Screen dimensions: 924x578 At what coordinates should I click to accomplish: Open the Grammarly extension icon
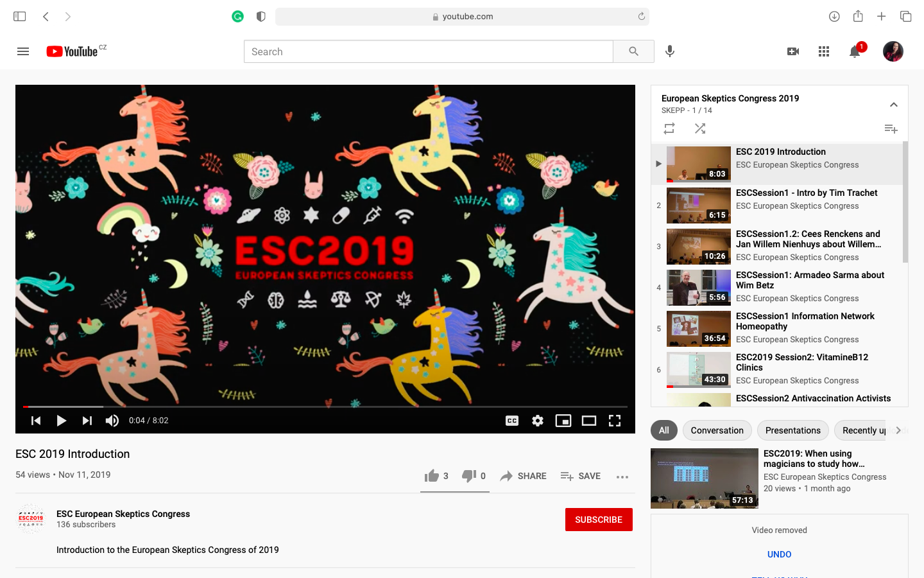[x=238, y=17]
